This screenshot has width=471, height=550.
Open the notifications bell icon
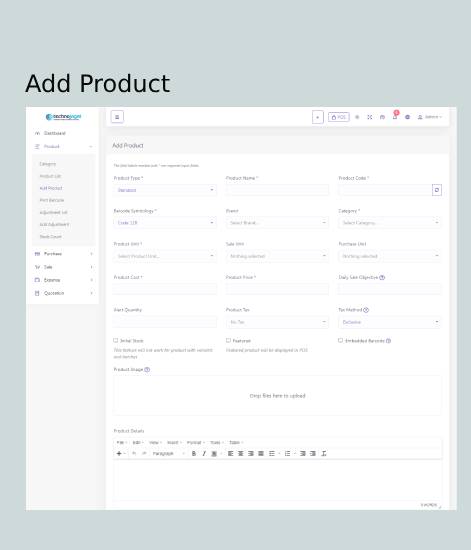point(395,117)
